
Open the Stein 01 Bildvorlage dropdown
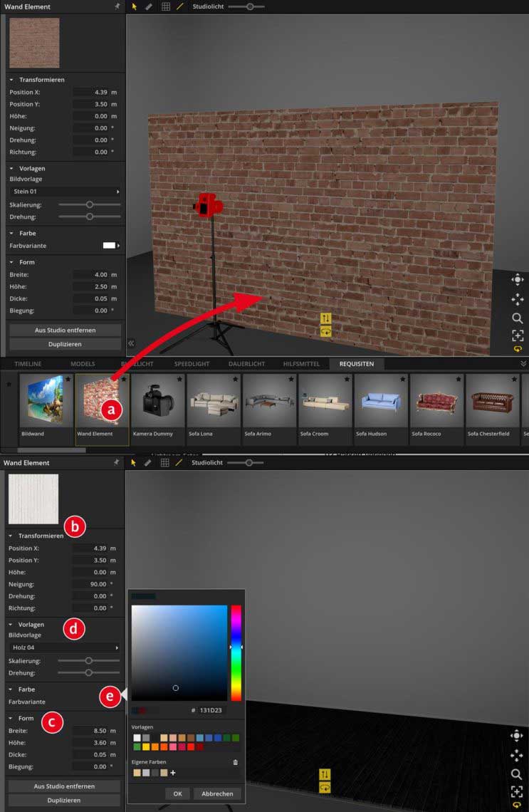66,191
